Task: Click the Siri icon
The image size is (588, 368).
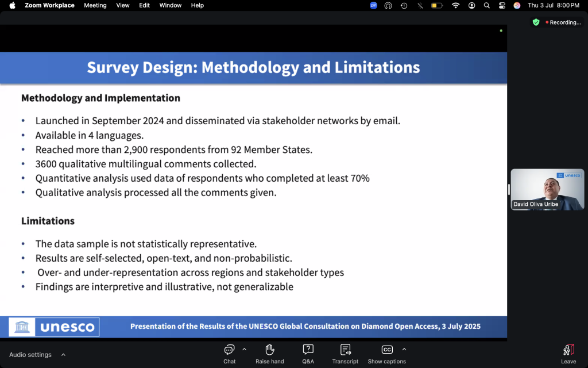Action: click(517, 5)
